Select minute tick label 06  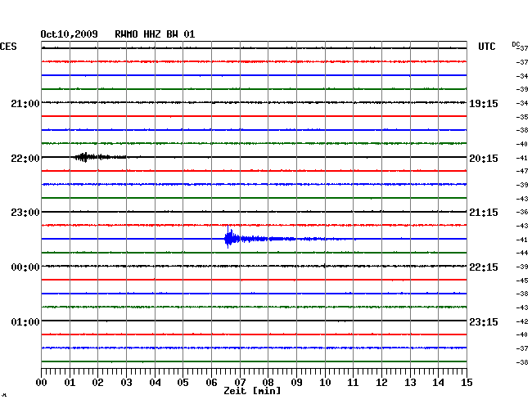tap(211, 383)
